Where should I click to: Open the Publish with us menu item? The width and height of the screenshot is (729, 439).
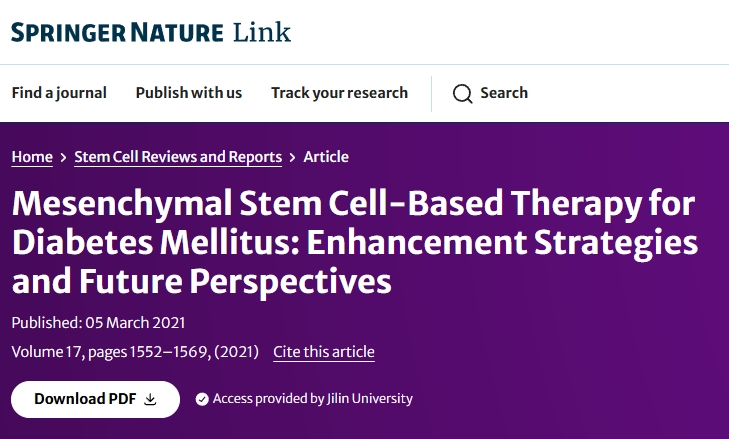189,93
